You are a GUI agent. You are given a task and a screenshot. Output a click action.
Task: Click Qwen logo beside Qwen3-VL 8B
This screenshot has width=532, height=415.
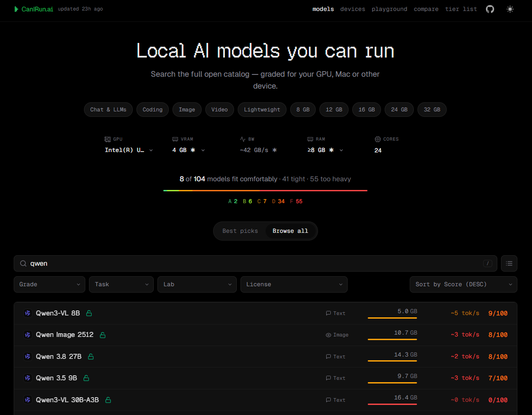coord(28,313)
